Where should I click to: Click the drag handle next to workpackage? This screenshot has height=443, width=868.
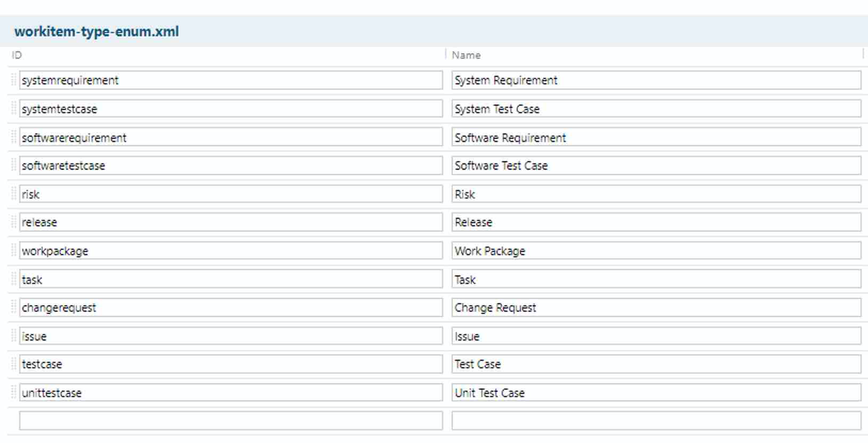click(14, 251)
